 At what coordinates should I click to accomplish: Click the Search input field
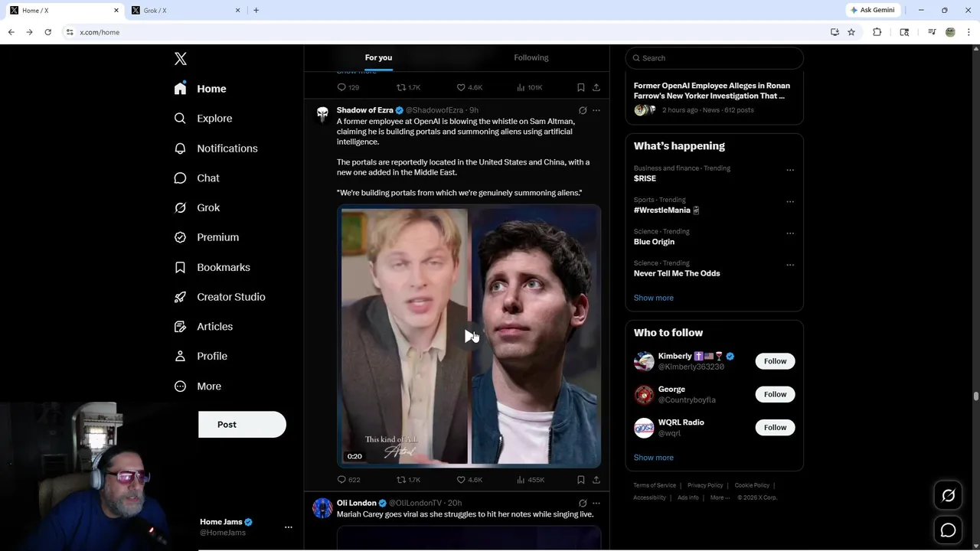click(714, 58)
